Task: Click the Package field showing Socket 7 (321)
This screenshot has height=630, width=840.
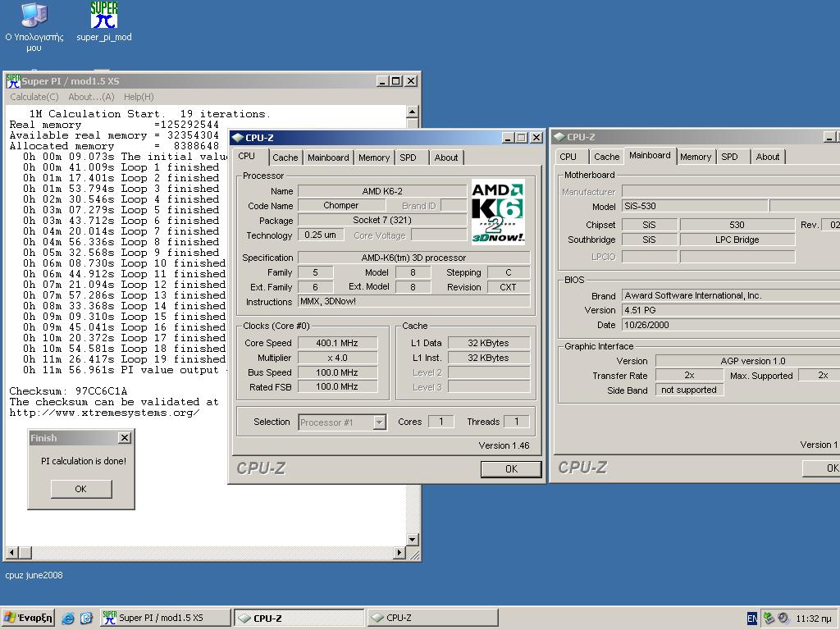Action: (x=382, y=220)
